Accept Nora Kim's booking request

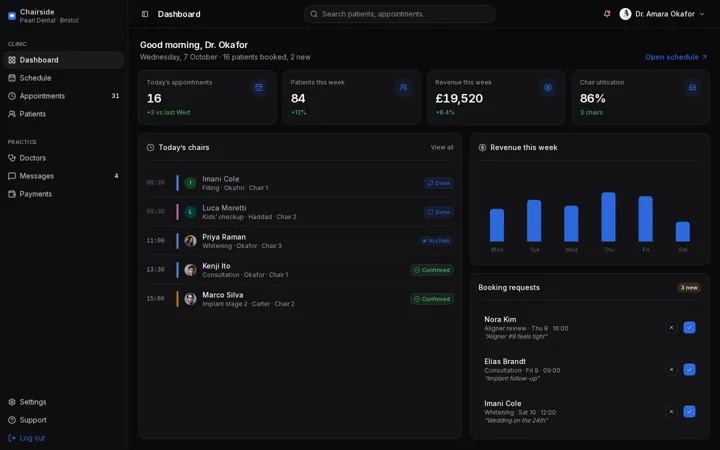click(x=689, y=327)
